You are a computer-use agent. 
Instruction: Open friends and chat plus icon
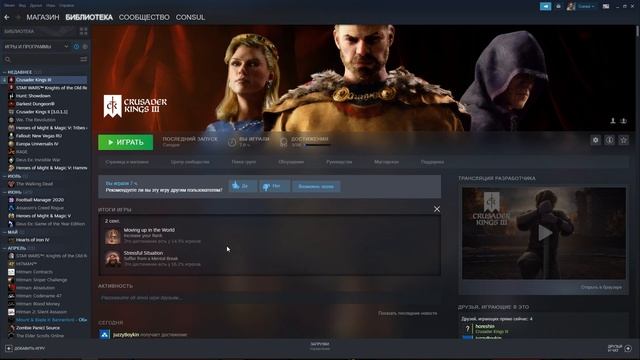628,348
